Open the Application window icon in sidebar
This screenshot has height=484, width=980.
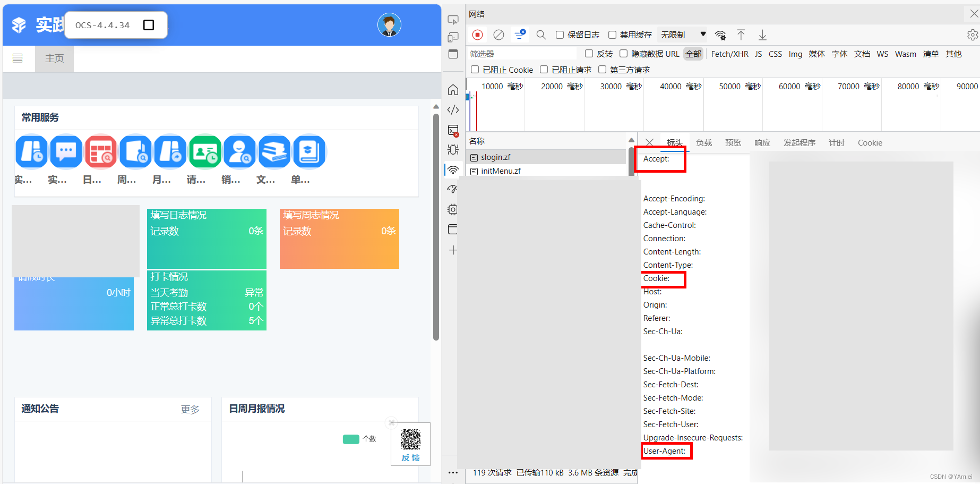click(x=452, y=230)
